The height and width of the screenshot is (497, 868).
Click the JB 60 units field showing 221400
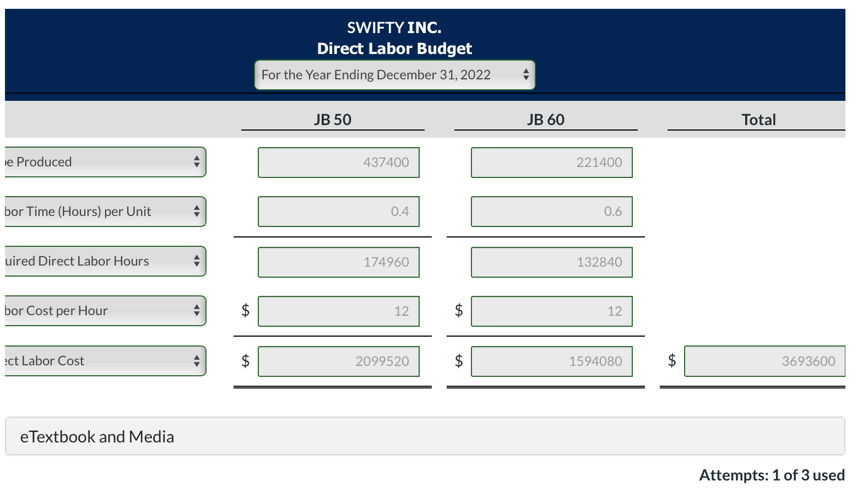552,163
